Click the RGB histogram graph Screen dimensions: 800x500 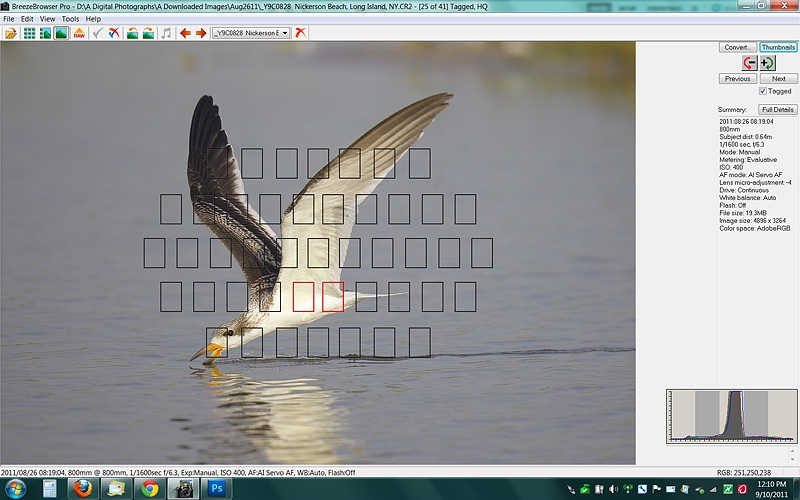(x=732, y=416)
